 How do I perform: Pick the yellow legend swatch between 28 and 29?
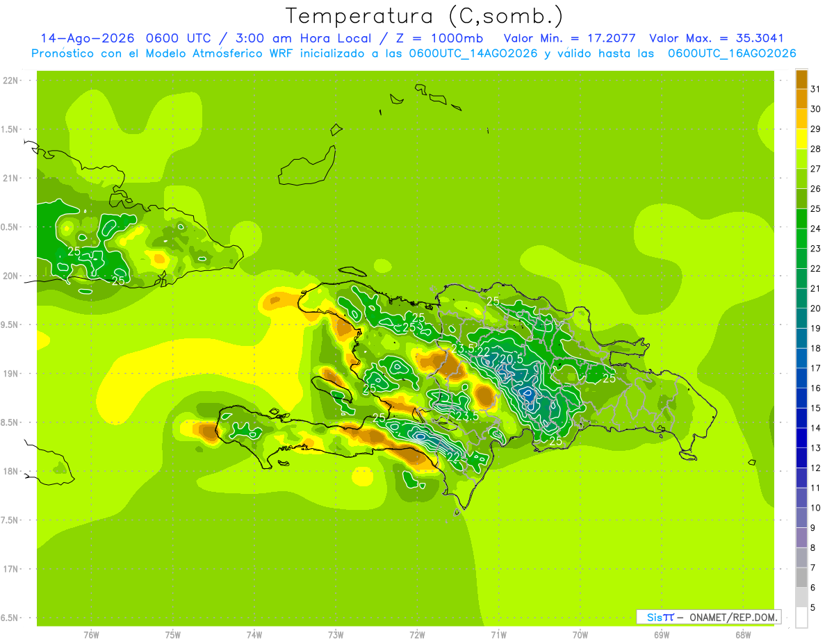pos(801,139)
